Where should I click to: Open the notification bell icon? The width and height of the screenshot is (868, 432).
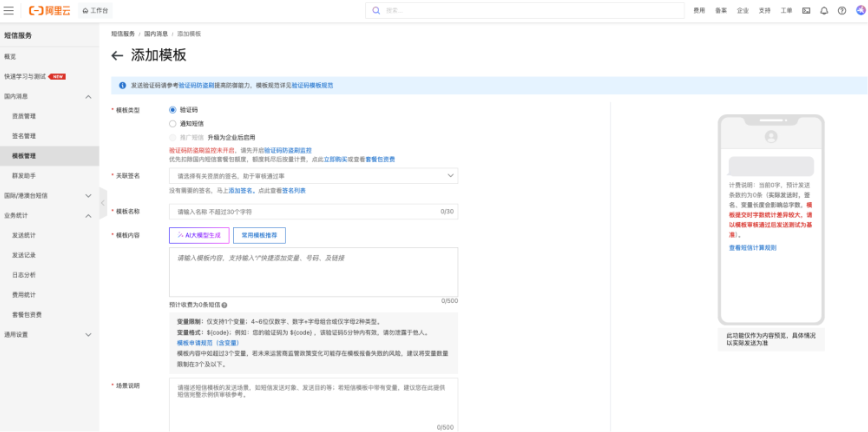point(824,11)
